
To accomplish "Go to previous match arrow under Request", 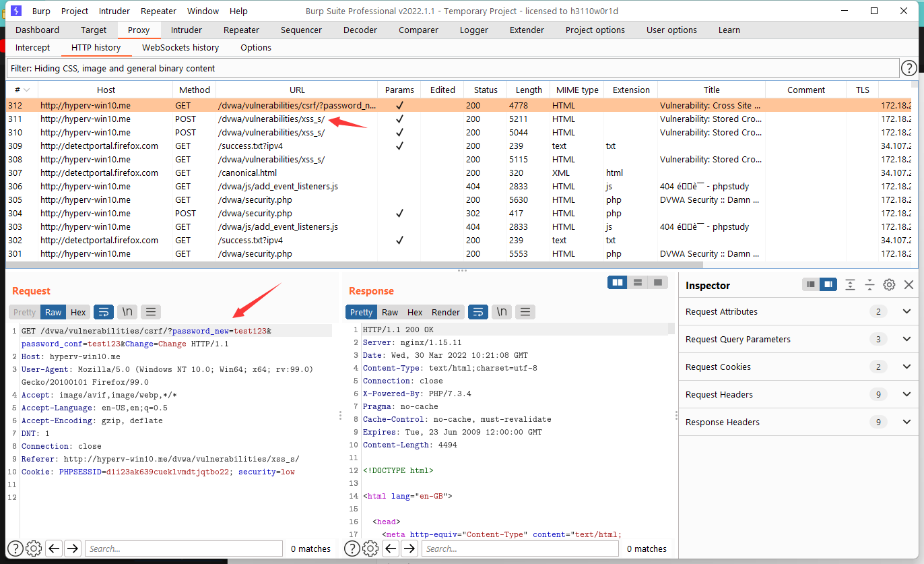I will 55,548.
